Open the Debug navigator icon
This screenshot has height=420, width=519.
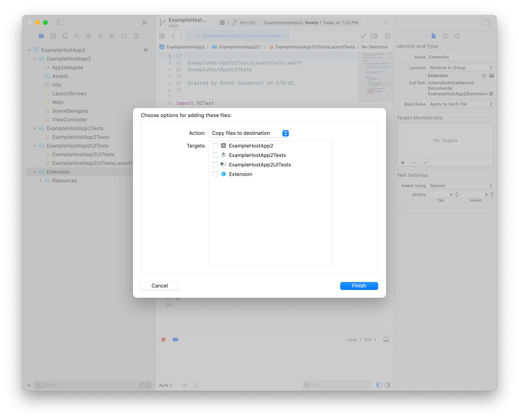click(112, 36)
